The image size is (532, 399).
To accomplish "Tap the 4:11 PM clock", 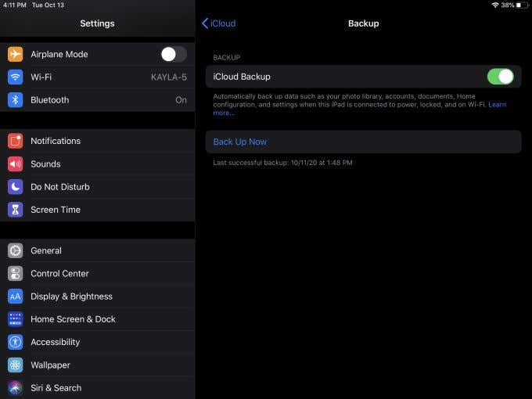I will (x=15, y=5).
